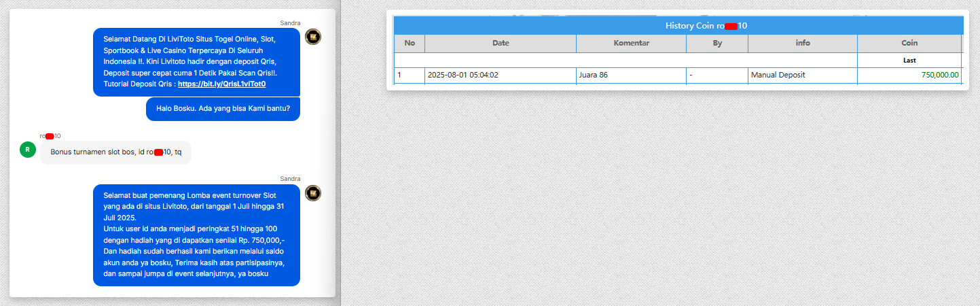Click the green R user avatar
Screen dimensions: 980x306
(x=28, y=150)
